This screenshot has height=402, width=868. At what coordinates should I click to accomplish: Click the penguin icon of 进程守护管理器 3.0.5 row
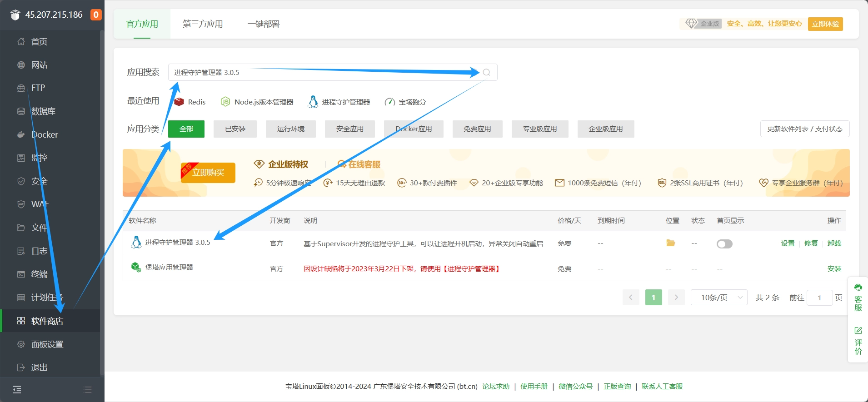pyautogui.click(x=136, y=243)
